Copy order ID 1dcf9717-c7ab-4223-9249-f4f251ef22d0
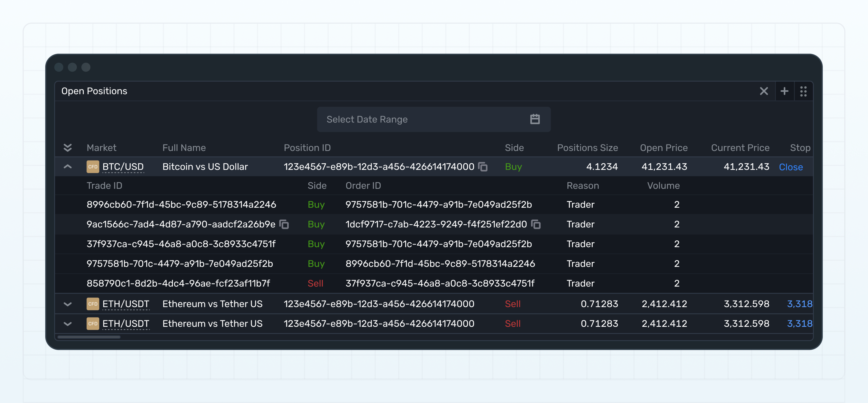The width and height of the screenshot is (868, 403). click(x=536, y=224)
